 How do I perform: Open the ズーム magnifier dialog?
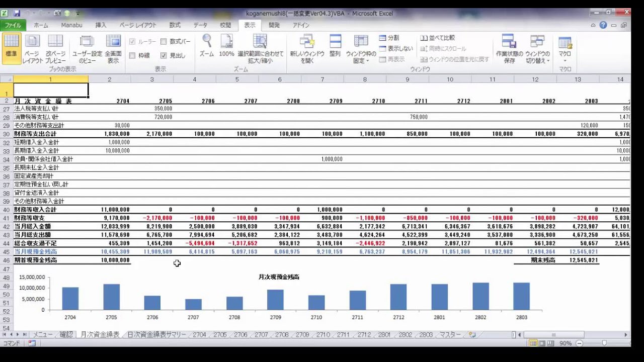point(206,45)
